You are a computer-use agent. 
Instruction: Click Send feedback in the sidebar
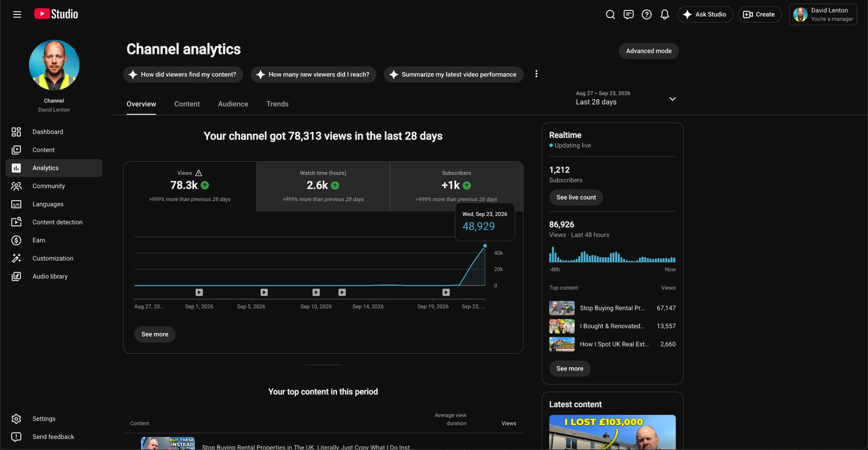(x=54, y=437)
